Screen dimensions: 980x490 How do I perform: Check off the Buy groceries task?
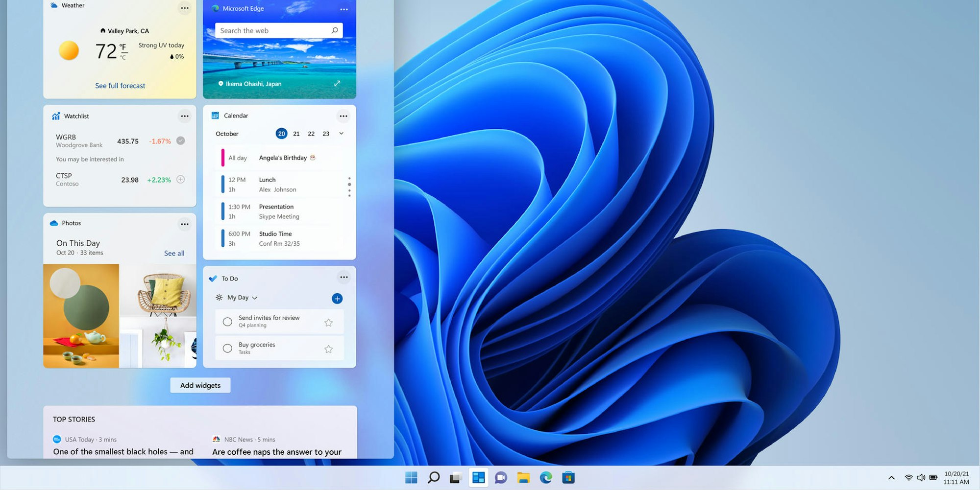point(227,349)
